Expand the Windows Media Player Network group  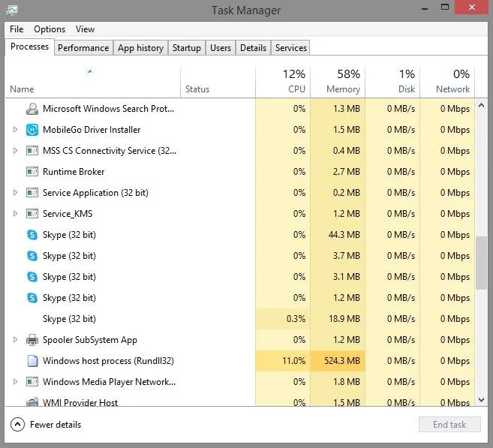(x=15, y=382)
